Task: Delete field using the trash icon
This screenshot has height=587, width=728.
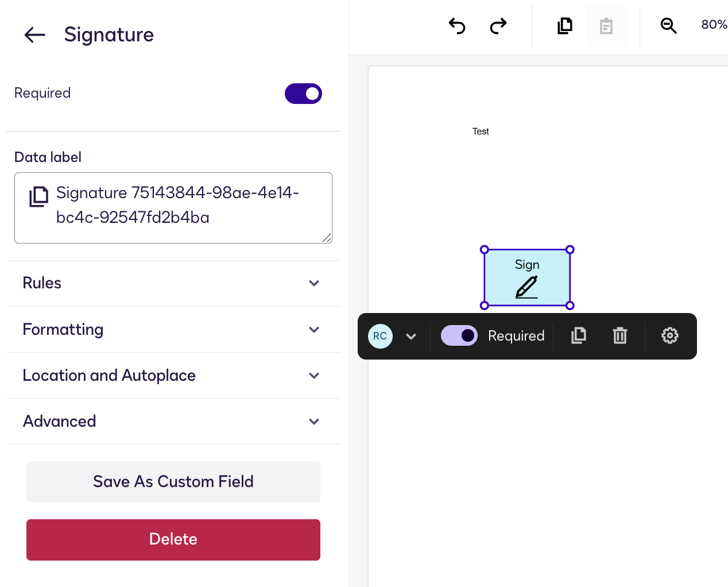Action: pos(620,335)
